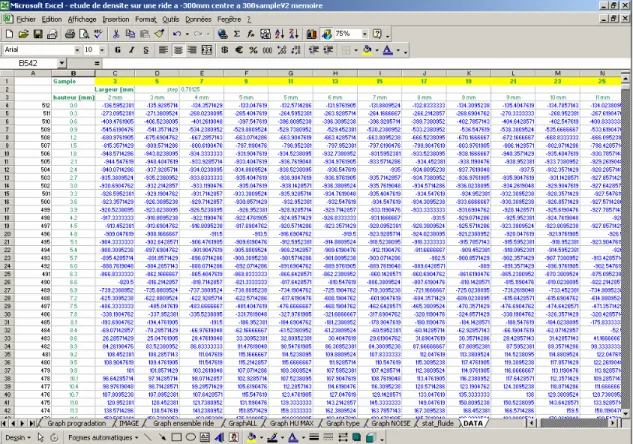This screenshot has width=633, height=444.
Task: Insert a hyperlink with the globe icon
Action: [x=222, y=34]
